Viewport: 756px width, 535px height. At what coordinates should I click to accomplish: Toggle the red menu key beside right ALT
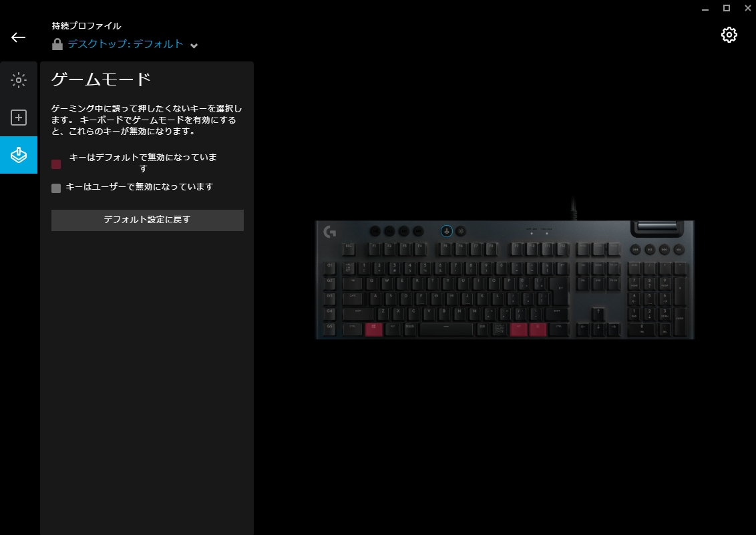538,329
